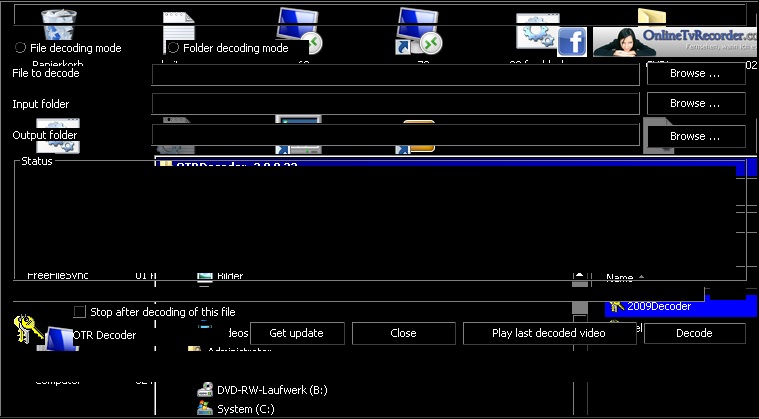Select File decoding mode radio button
Screen dimensions: 759x419
click(x=20, y=48)
